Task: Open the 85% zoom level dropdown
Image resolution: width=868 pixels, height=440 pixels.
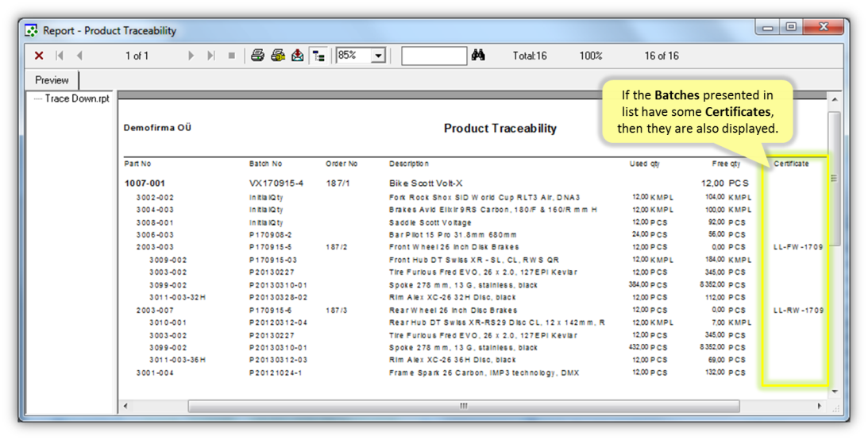Action: tap(378, 56)
